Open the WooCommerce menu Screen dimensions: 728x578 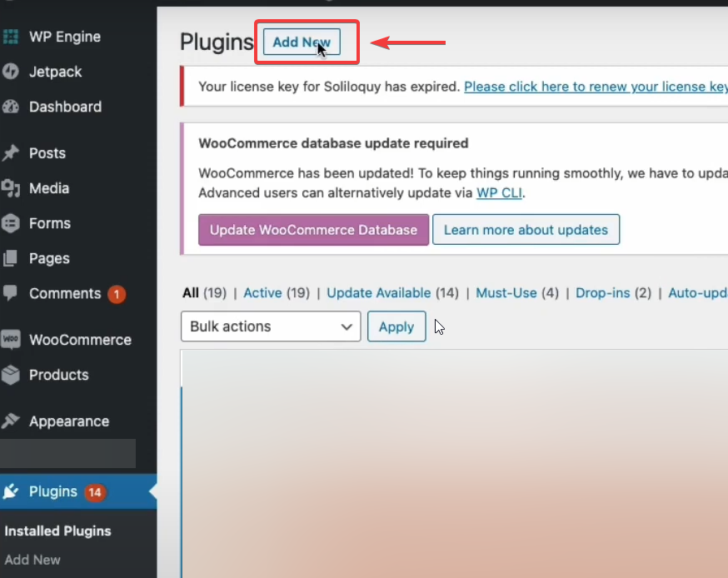coord(80,340)
